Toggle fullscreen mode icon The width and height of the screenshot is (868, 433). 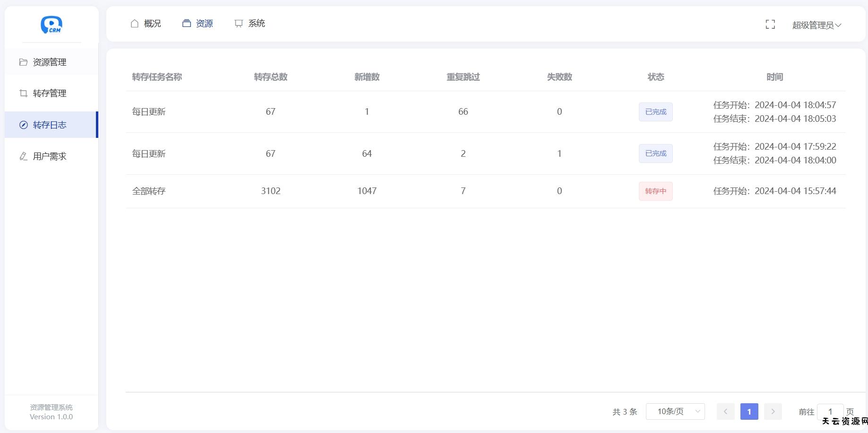click(770, 25)
